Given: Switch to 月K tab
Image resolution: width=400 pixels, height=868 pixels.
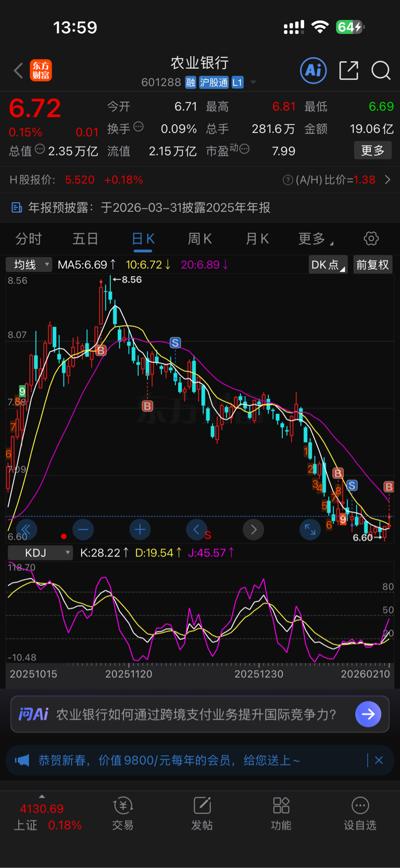Looking at the screenshot, I should tap(257, 239).
